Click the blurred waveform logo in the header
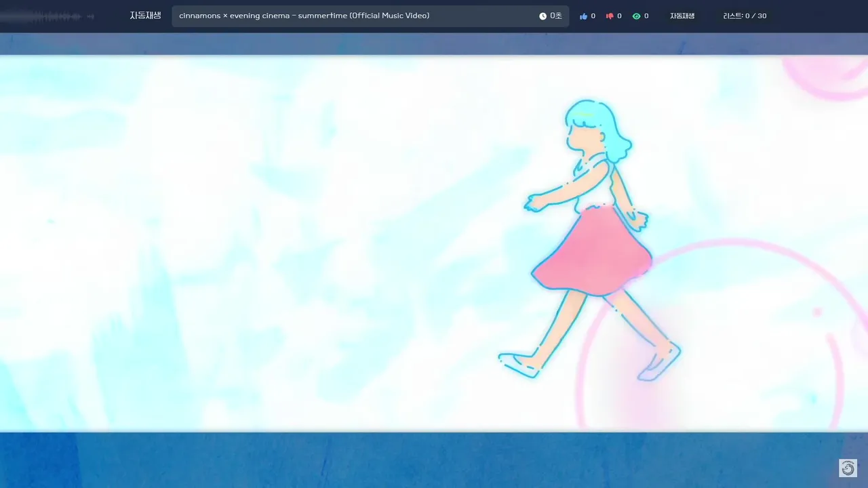The width and height of the screenshot is (868, 488). pyautogui.click(x=47, y=16)
